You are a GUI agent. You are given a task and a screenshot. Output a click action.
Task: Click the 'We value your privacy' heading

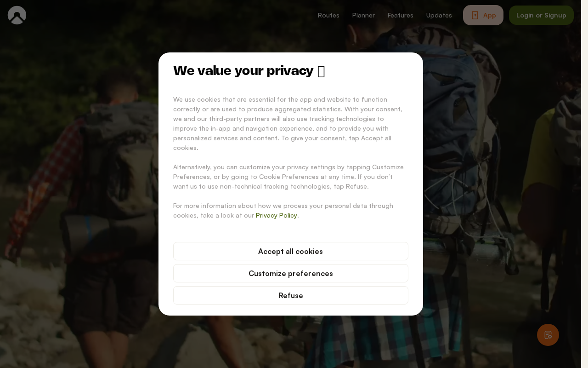coord(243,71)
